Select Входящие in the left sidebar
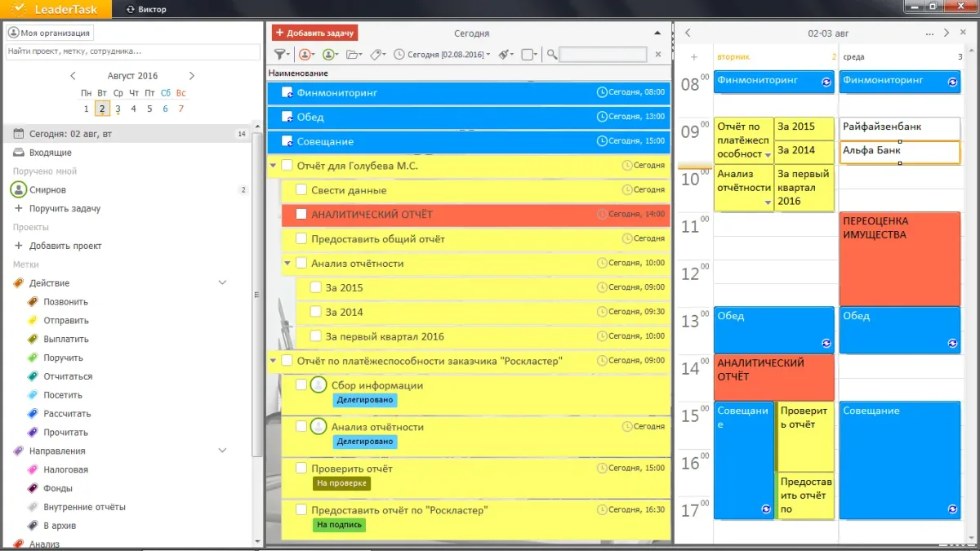The image size is (980, 551). pyautogui.click(x=50, y=153)
